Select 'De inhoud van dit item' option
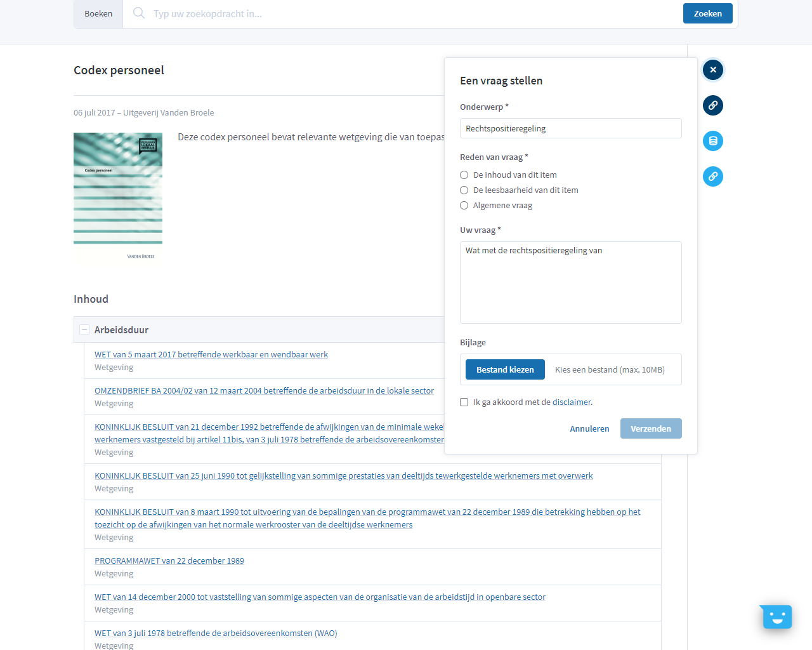 coord(464,175)
